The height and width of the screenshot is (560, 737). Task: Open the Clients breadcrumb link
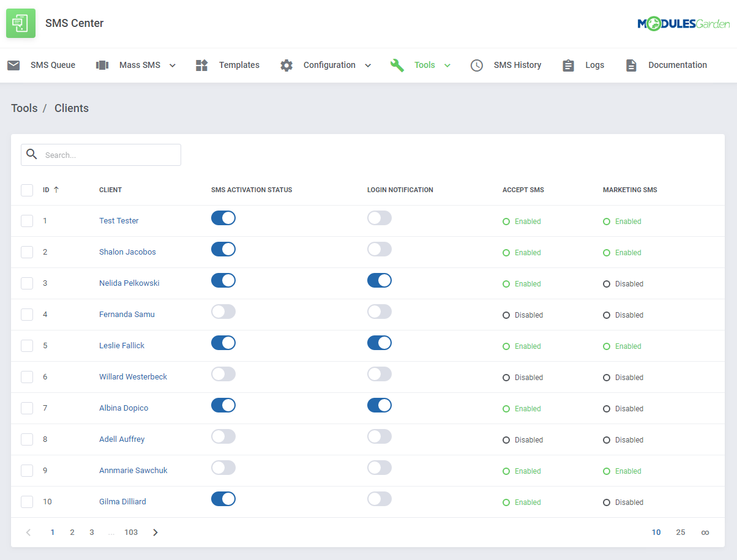point(71,108)
